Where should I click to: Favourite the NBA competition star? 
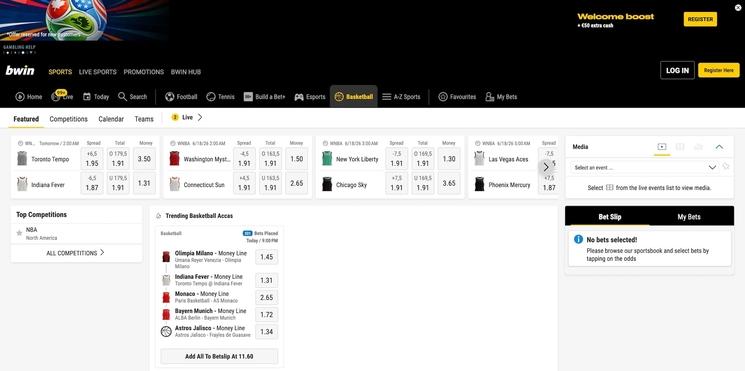[19, 233]
